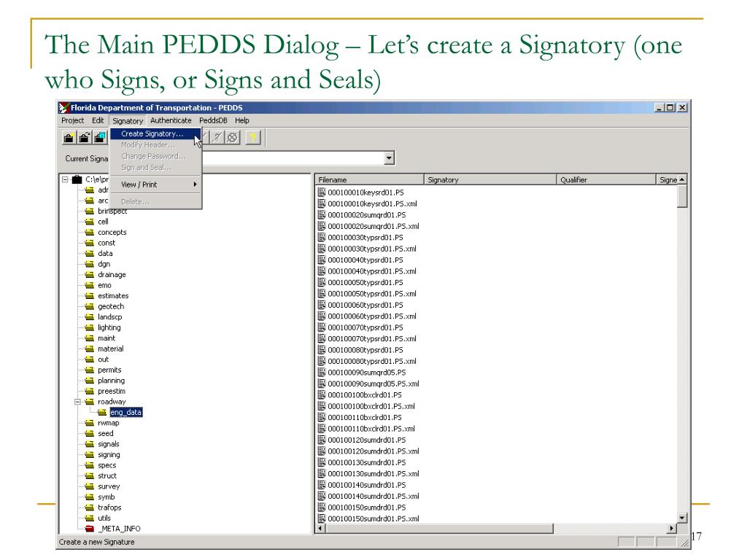The height and width of the screenshot is (560, 747).
Task: Expand the View / Print submenu arrow
Action: [195, 184]
